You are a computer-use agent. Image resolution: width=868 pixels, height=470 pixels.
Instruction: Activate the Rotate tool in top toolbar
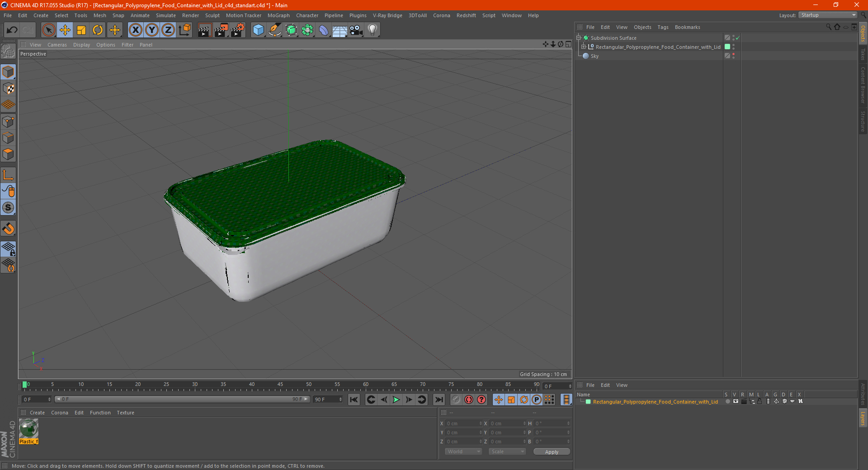(x=98, y=30)
